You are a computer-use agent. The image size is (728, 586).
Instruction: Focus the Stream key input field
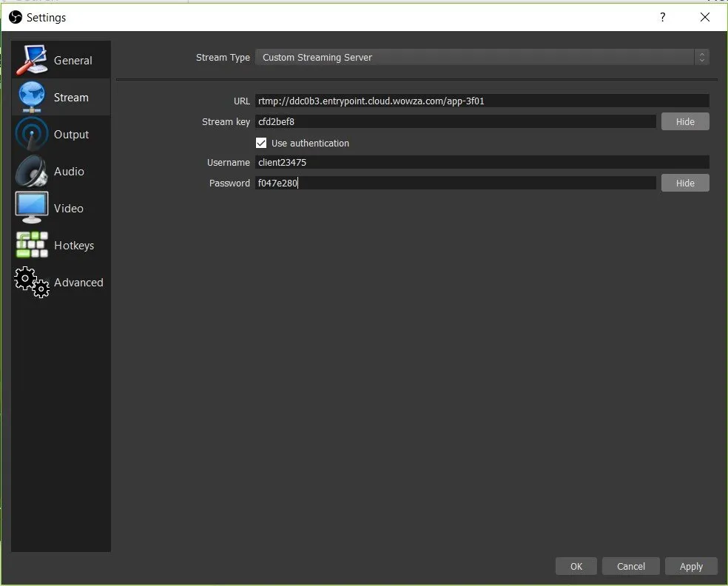pyautogui.click(x=456, y=121)
